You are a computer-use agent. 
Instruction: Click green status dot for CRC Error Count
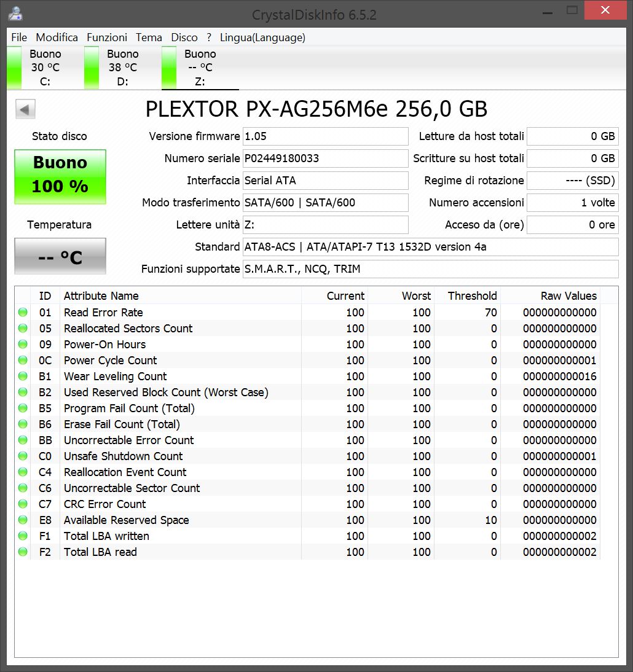pyautogui.click(x=23, y=504)
